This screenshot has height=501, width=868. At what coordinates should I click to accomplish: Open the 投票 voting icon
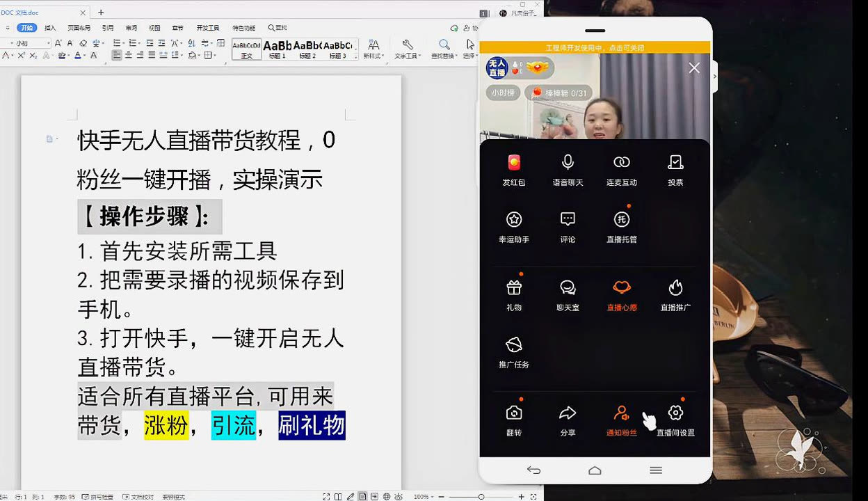675,163
